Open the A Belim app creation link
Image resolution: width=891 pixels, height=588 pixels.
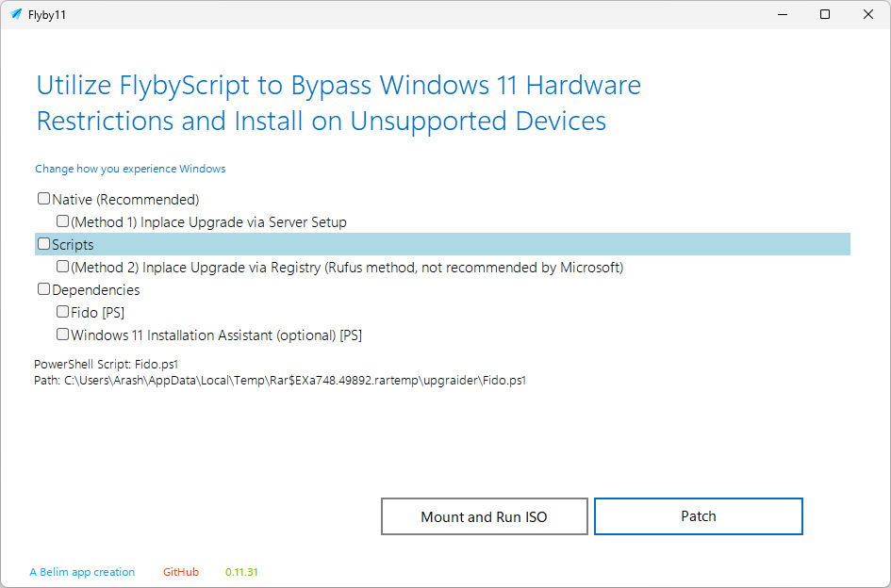click(82, 572)
